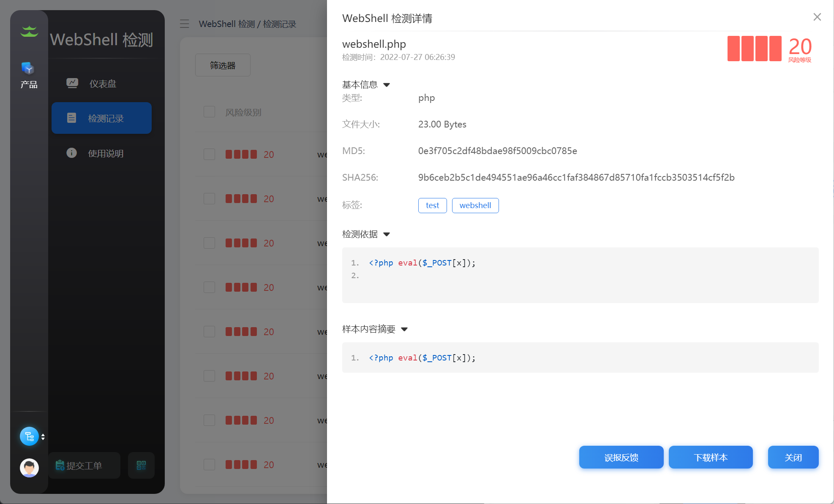Screen dimensions: 834x504
Task: Open the user avatar at bottom left
Action: pos(29,468)
